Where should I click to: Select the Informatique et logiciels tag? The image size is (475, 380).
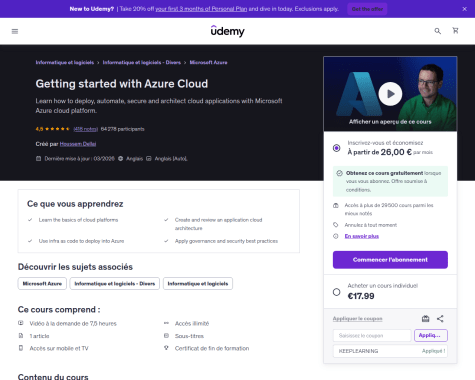click(198, 284)
